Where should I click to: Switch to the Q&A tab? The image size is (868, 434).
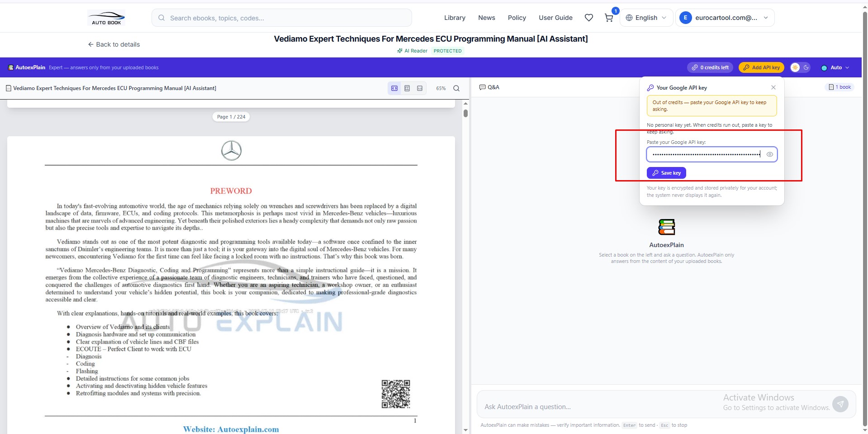(x=489, y=87)
